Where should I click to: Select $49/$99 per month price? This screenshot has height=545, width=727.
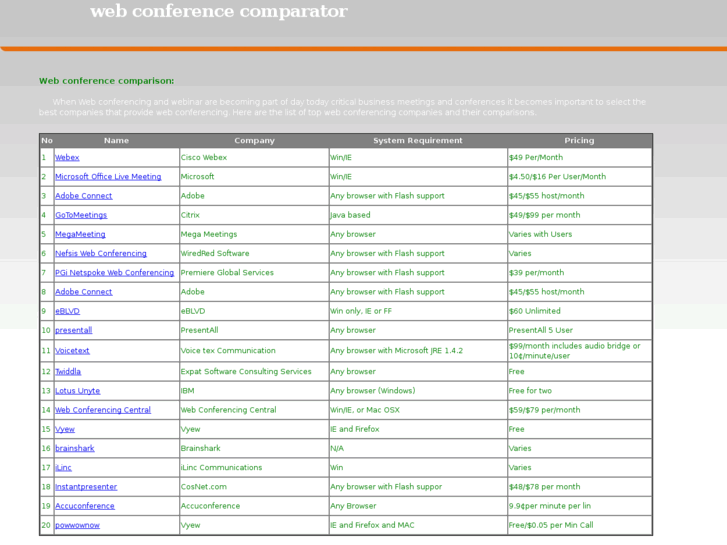tap(580, 215)
